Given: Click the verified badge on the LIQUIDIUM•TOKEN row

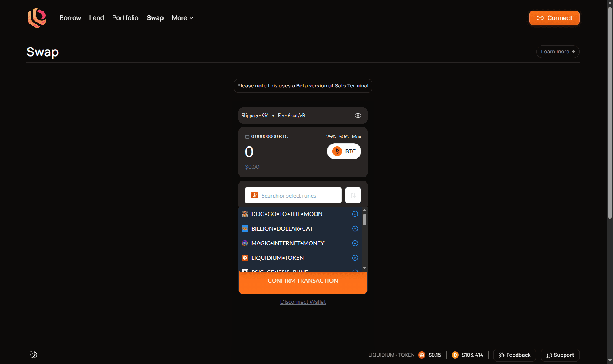Looking at the screenshot, I should point(355,258).
